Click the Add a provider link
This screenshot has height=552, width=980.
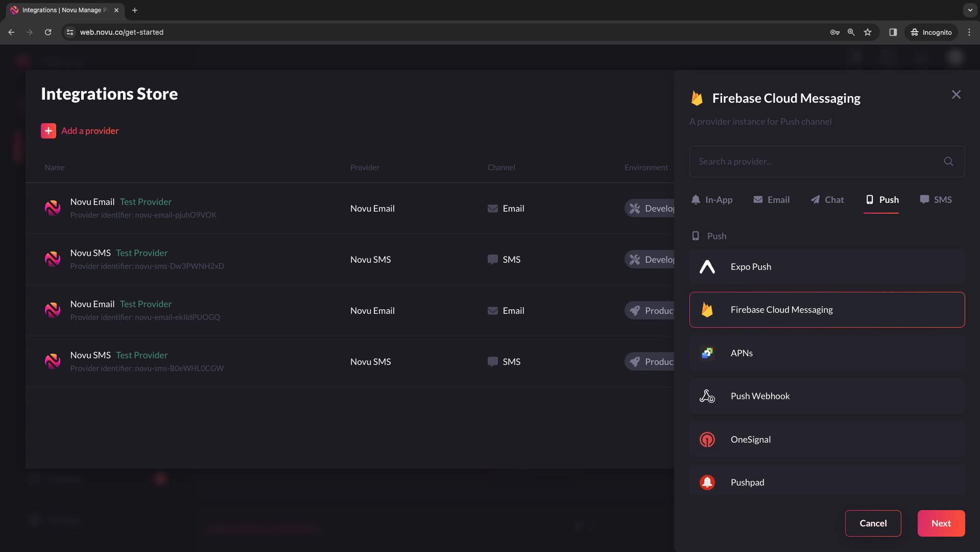pyautogui.click(x=90, y=131)
